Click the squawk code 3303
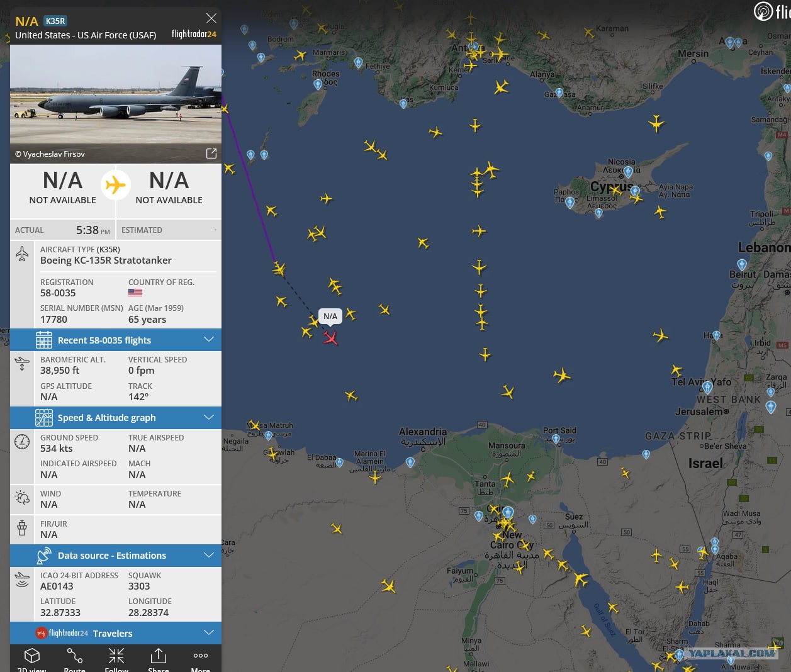791x672 pixels. click(139, 586)
